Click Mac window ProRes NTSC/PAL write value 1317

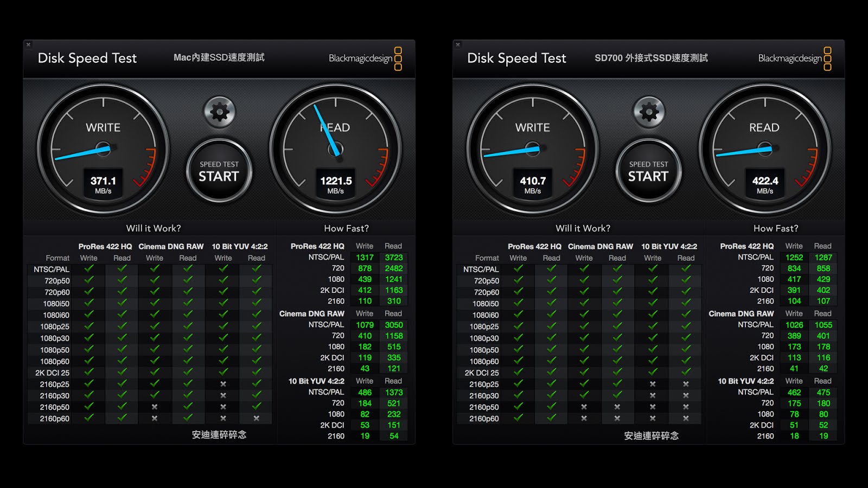[x=365, y=258]
